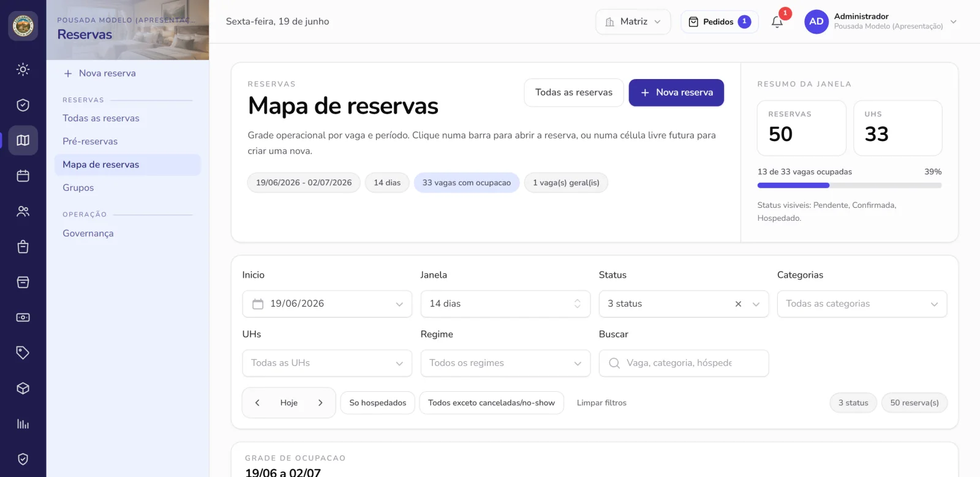Screen dimensions: 980x477
Task: Advance to next period with right arrow
Action: click(x=320, y=403)
